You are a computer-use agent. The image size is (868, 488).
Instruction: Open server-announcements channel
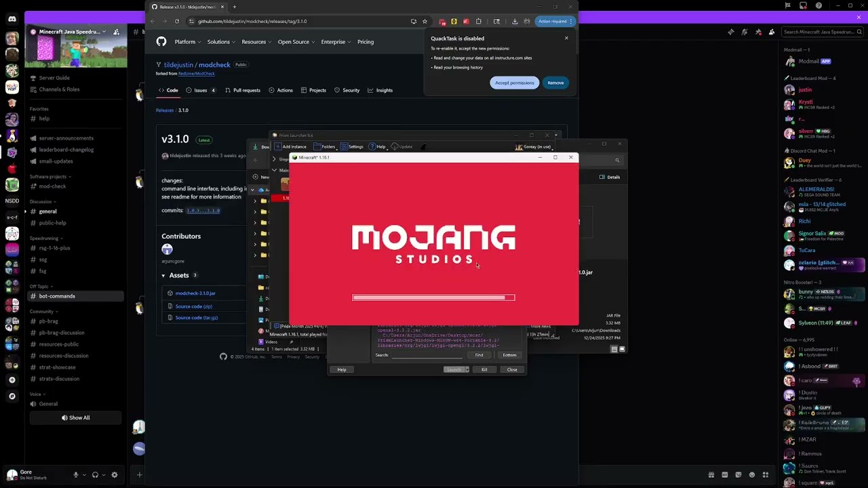coord(66,138)
